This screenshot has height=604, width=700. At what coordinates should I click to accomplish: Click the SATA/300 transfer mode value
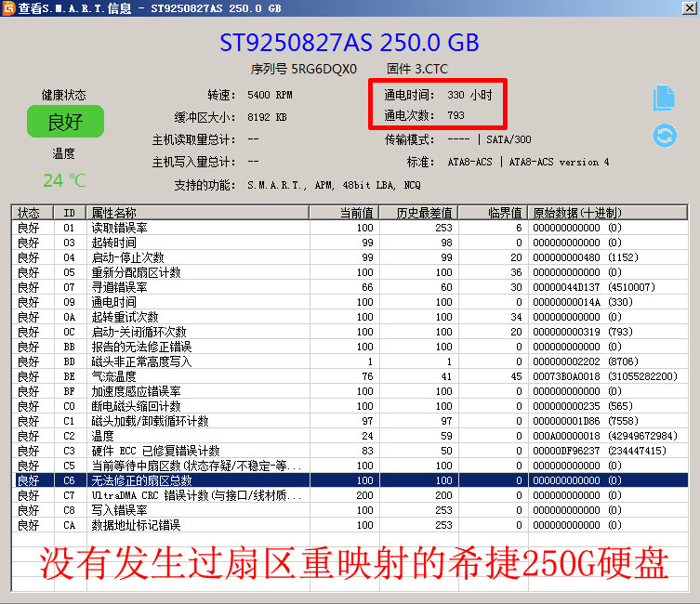(508, 139)
